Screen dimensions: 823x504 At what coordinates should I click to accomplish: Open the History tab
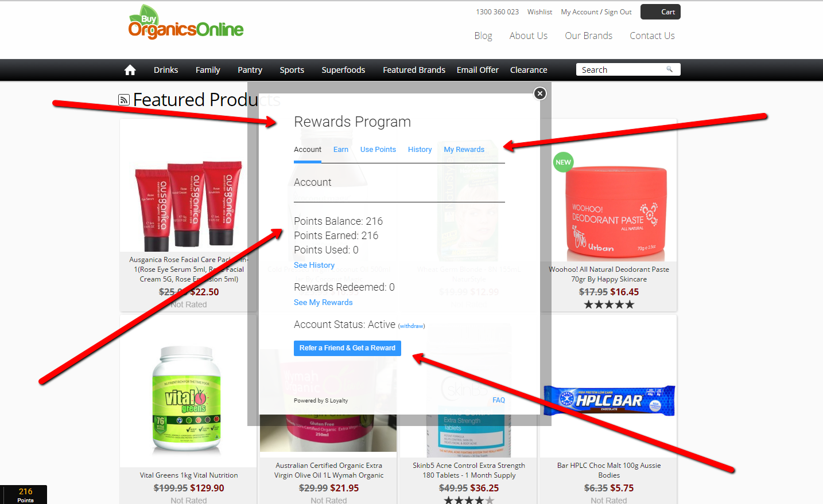(x=420, y=150)
